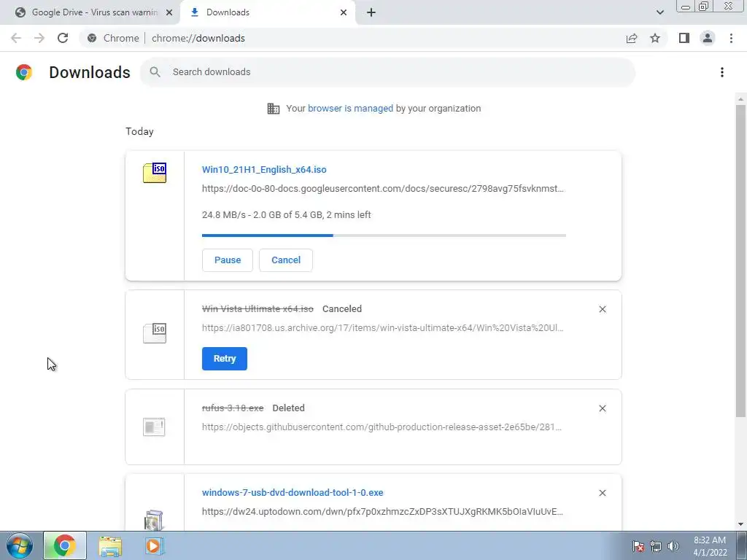Select the Downloads tab
The height and width of the screenshot is (560, 747).
(x=267, y=12)
